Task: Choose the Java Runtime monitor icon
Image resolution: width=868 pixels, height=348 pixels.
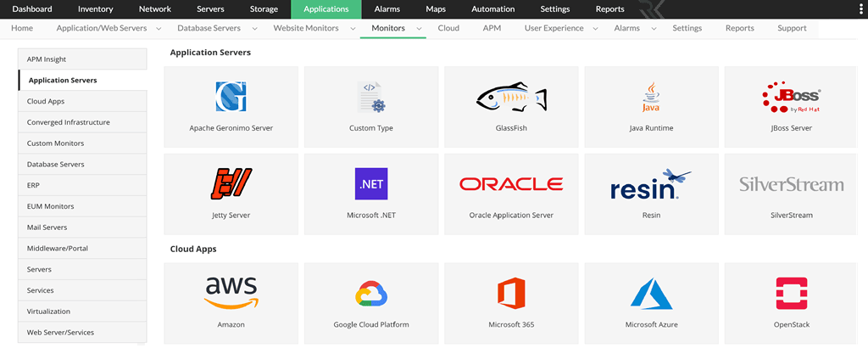Action: pos(651,98)
